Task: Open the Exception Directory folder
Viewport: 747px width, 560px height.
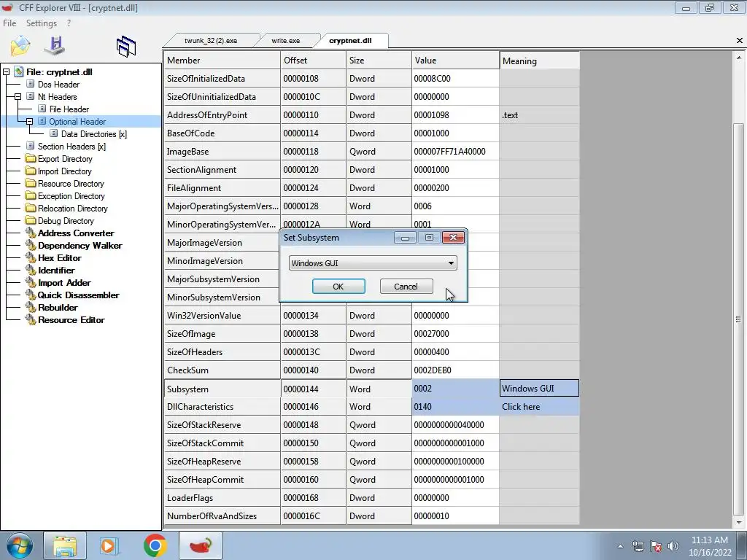Action: tap(71, 195)
